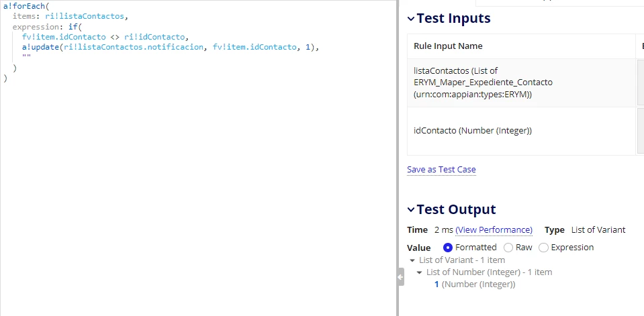
Task: Select the Raw value option
Action: coord(508,248)
